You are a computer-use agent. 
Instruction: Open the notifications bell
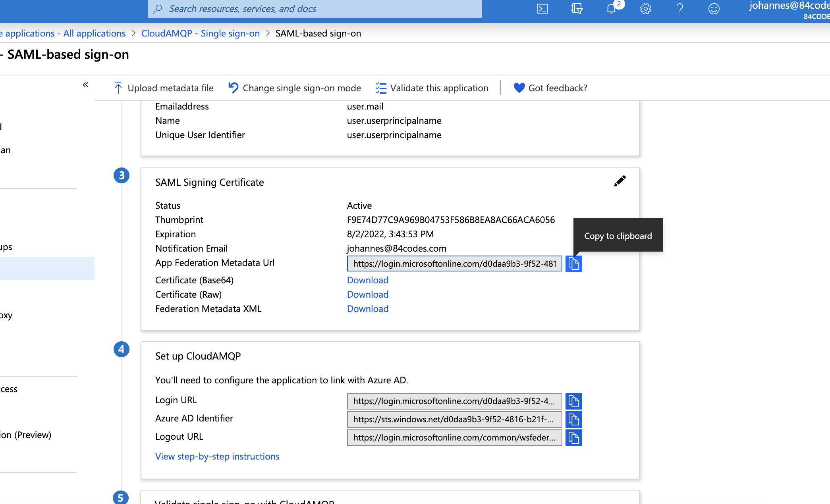tap(612, 9)
